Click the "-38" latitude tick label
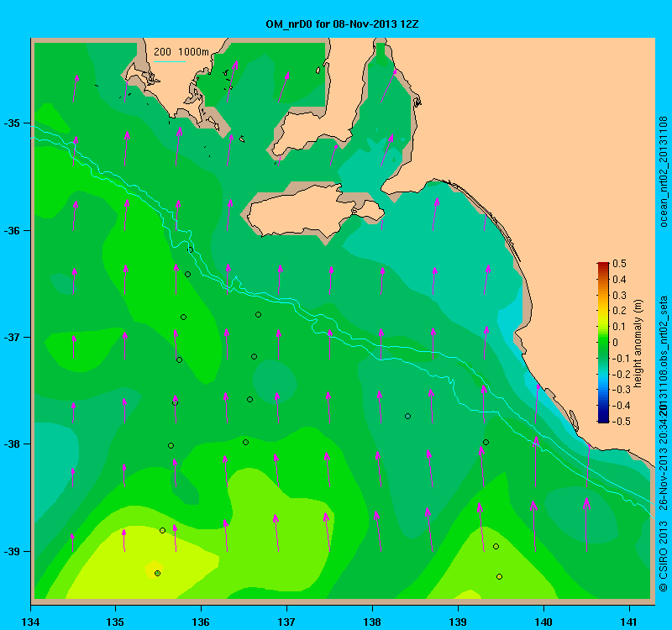Image resolution: width=672 pixels, height=630 pixels. (x=13, y=444)
